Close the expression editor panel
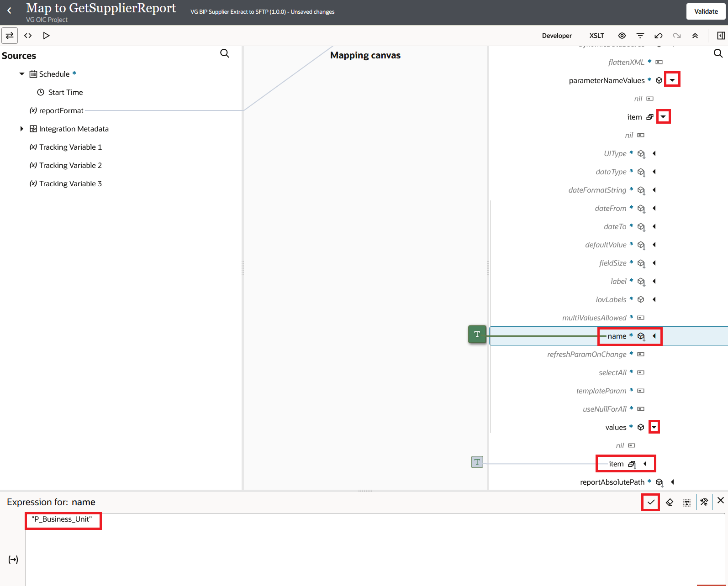Viewport: 728px width, 586px height. tap(721, 501)
